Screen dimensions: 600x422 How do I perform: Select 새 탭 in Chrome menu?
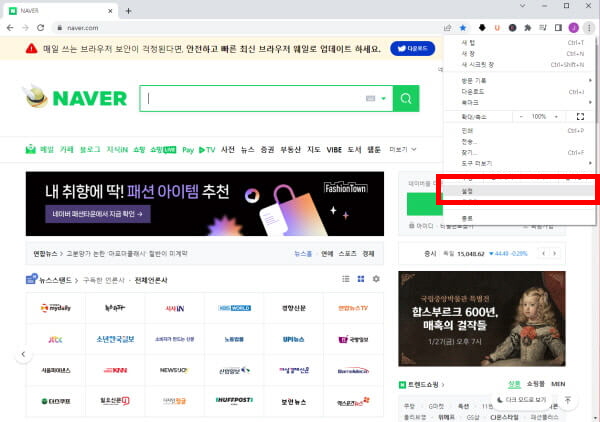(x=519, y=42)
